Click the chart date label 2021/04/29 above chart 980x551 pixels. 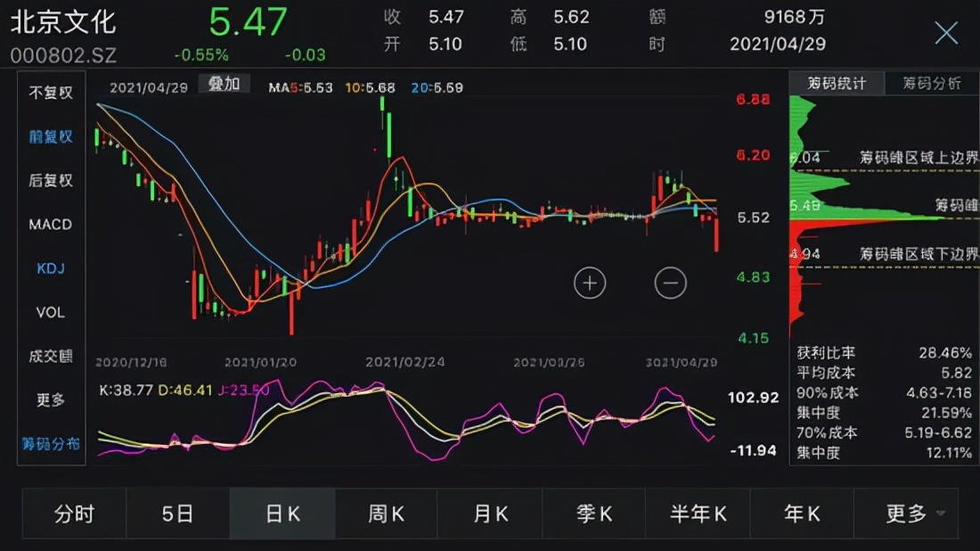[149, 87]
